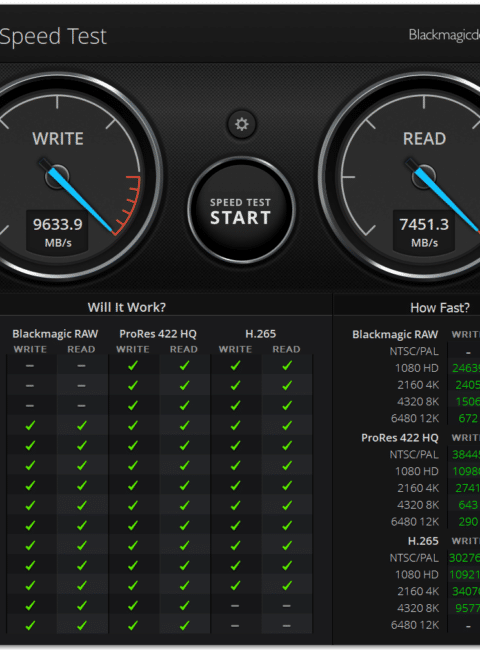Viewport: 480px width, 650px height.
Task: Click WRITE sub-header under Blackmagic RAW column
Action: [30, 349]
